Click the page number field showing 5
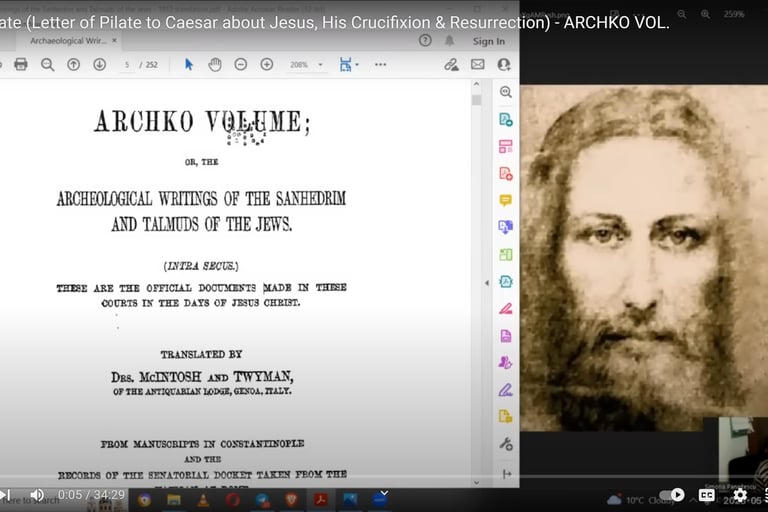The height and width of the screenshot is (512, 768). point(127,64)
